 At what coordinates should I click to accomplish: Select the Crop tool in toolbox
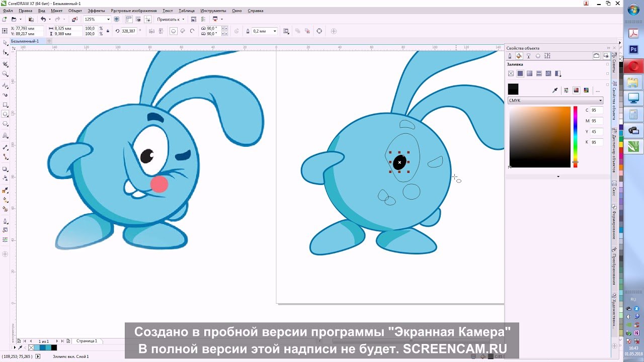pos(6,64)
